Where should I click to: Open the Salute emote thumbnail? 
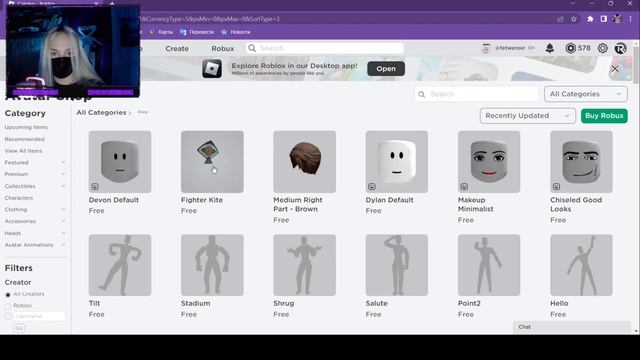(x=397, y=265)
